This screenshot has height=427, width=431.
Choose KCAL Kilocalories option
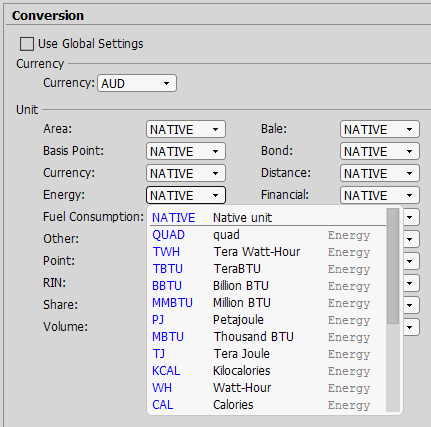pos(268,371)
